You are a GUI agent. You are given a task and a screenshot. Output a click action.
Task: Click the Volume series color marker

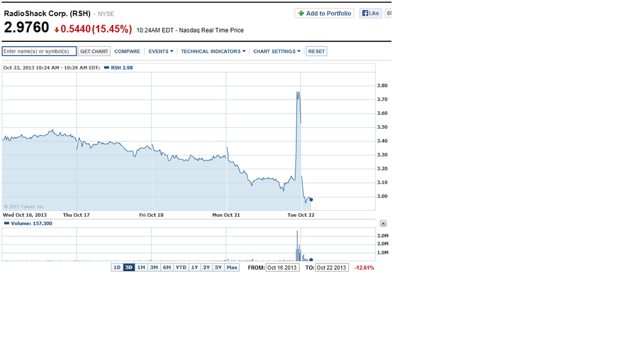[7, 223]
